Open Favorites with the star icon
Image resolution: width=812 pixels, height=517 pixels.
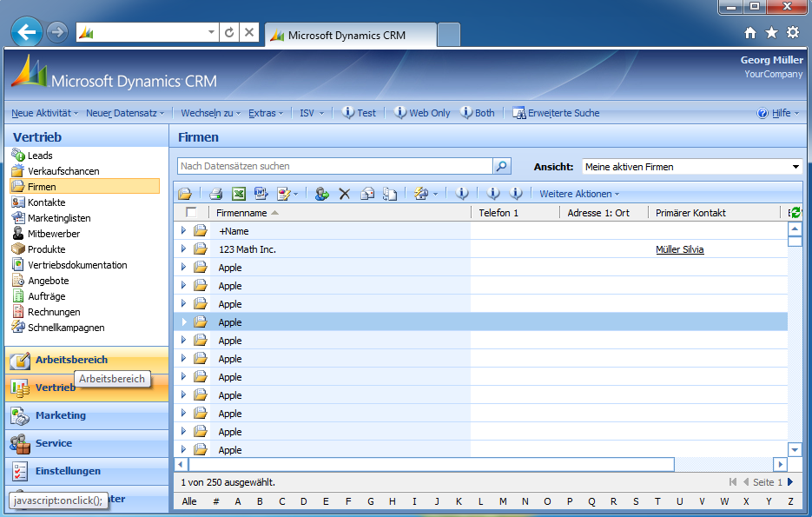point(771,33)
